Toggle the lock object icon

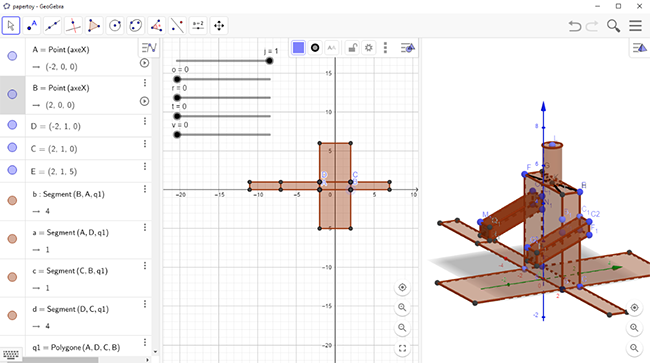[x=352, y=48]
